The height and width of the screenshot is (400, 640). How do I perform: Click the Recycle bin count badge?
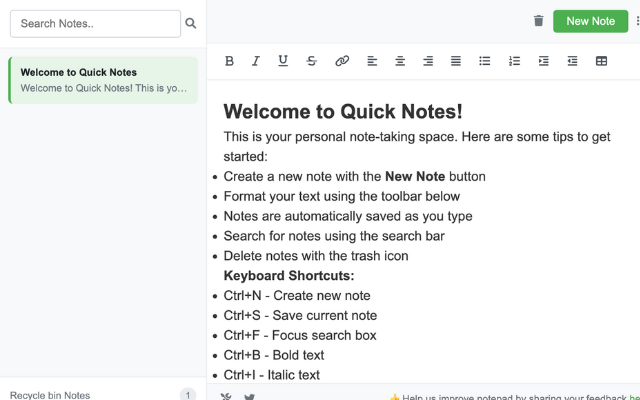[188, 395]
